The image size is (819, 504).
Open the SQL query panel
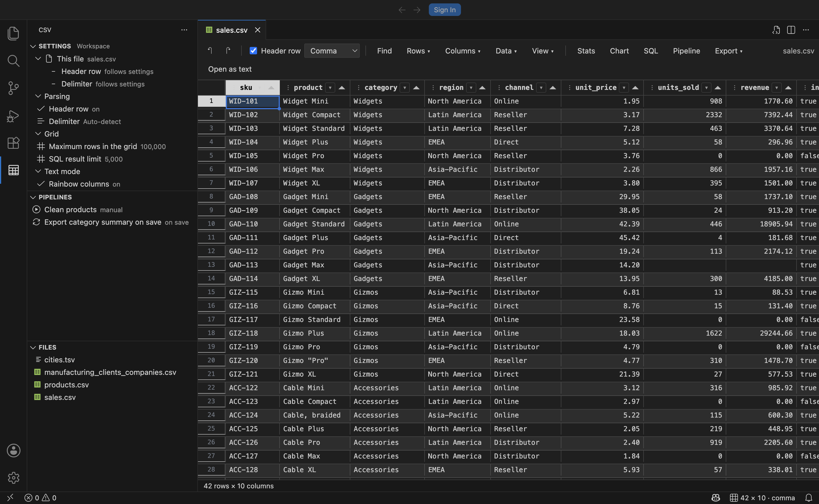click(x=650, y=51)
